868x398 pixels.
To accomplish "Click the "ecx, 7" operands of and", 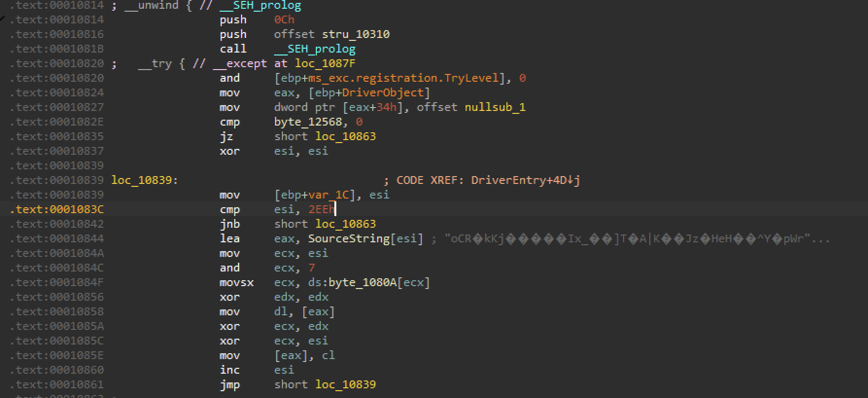I will (294, 268).
